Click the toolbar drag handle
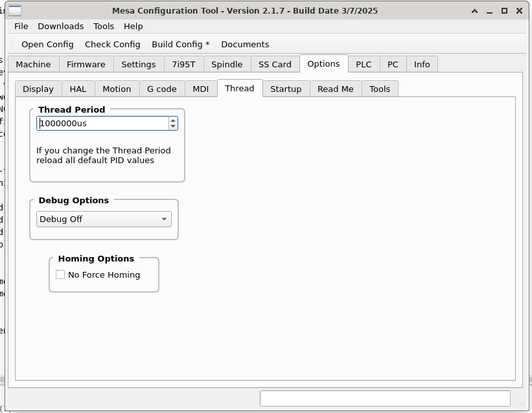The image size is (532, 413). pyautogui.click(x=12, y=44)
